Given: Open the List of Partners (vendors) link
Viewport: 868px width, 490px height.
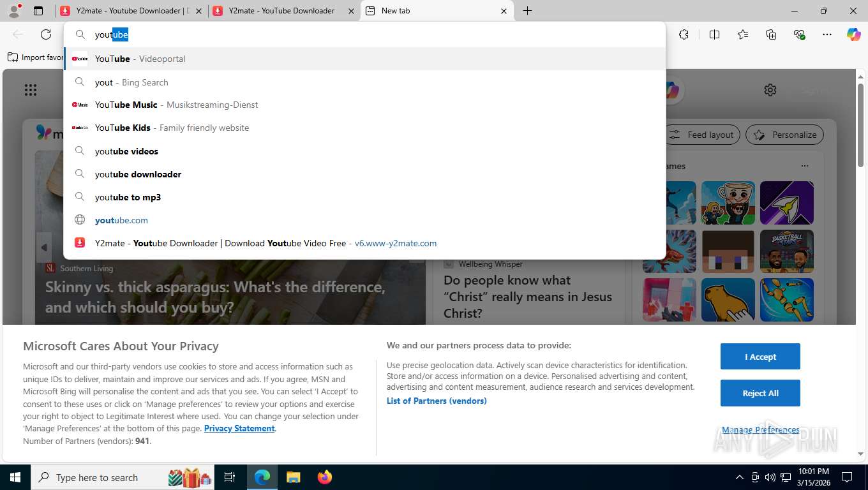Looking at the screenshot, I should 437,401.
